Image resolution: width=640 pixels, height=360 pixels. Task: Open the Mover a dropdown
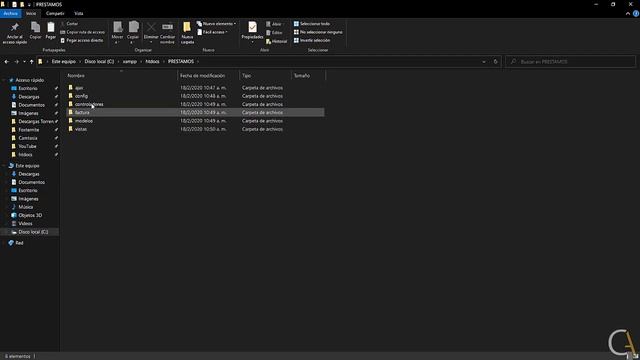tap(117, 33)
